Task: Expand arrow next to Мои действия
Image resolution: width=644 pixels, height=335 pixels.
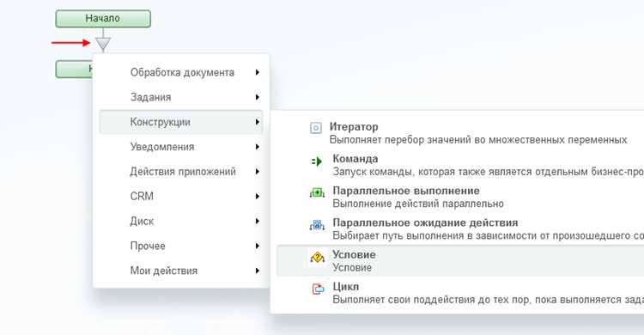Action: [257, 271]
